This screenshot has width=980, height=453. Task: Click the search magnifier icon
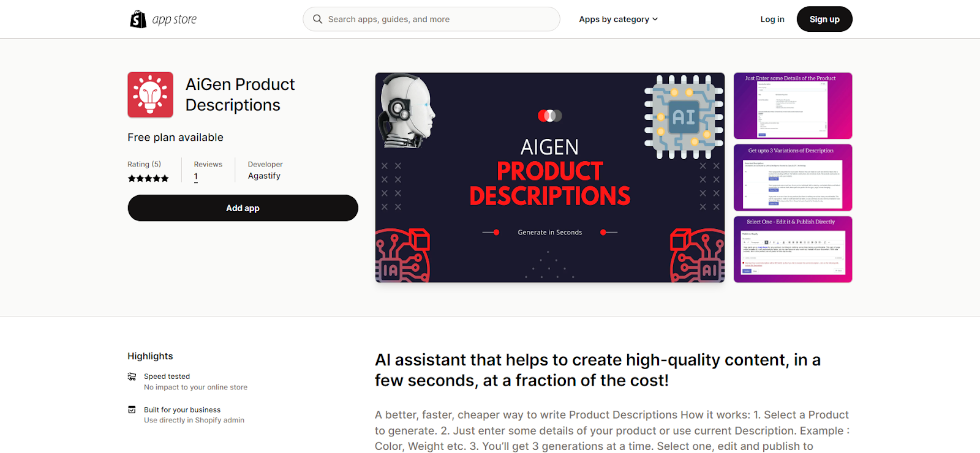(x=317, y=19)
